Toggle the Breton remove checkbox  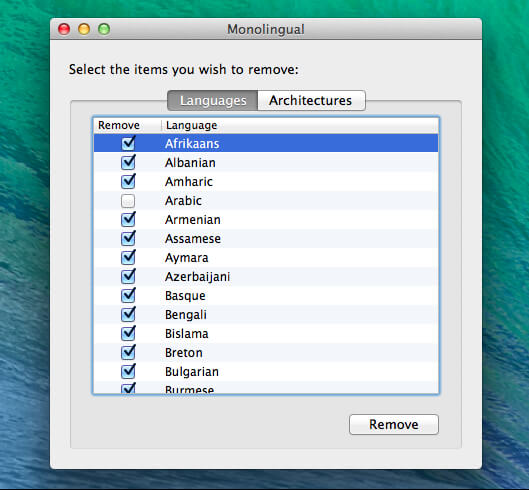(x=128, y=353)
